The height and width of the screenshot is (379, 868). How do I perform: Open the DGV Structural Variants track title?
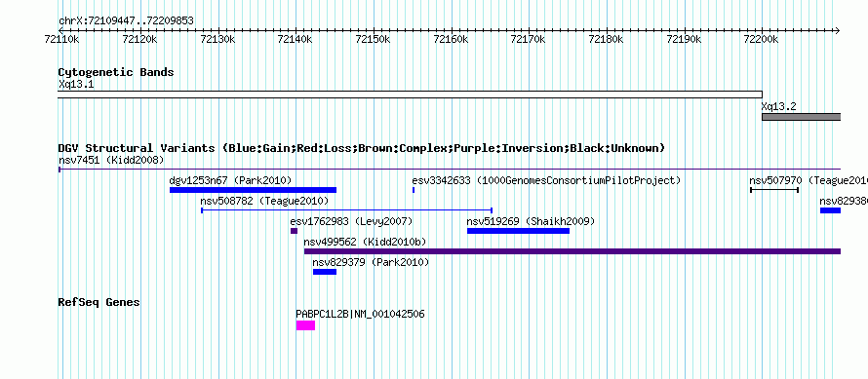click(362, 148)
